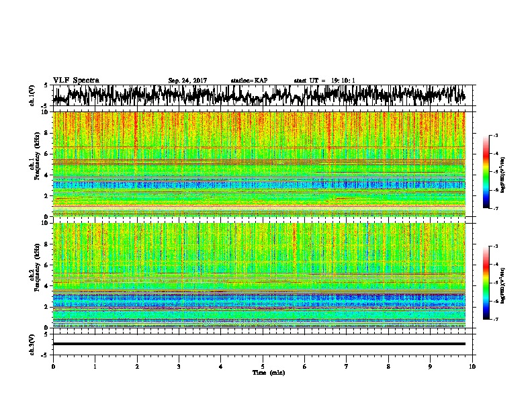Click the 'station=KAP' label

pos(249,81)
